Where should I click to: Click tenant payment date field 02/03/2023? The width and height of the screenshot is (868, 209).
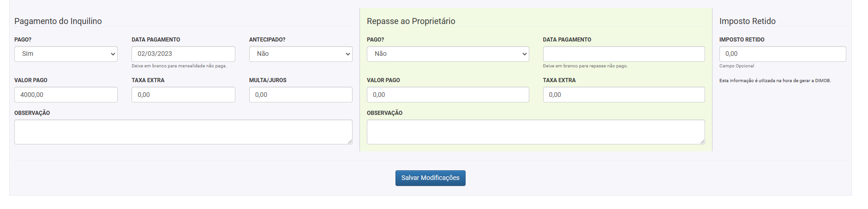coord(183,54)
